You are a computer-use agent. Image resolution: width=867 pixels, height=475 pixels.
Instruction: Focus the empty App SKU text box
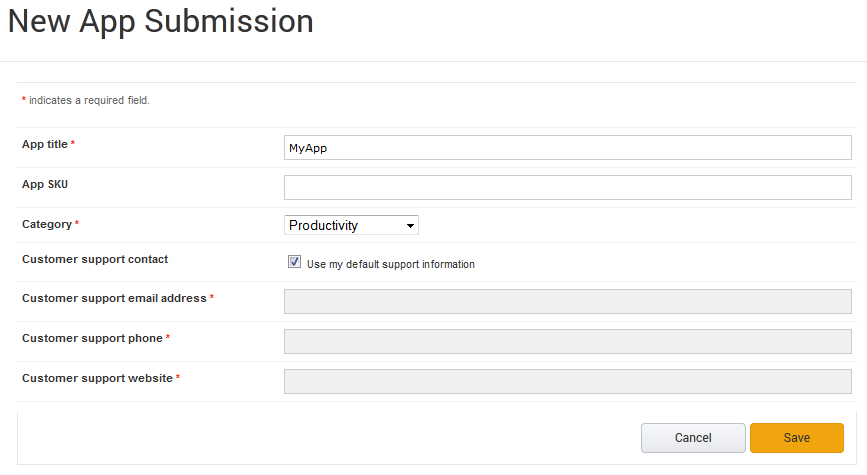[567, 187]
